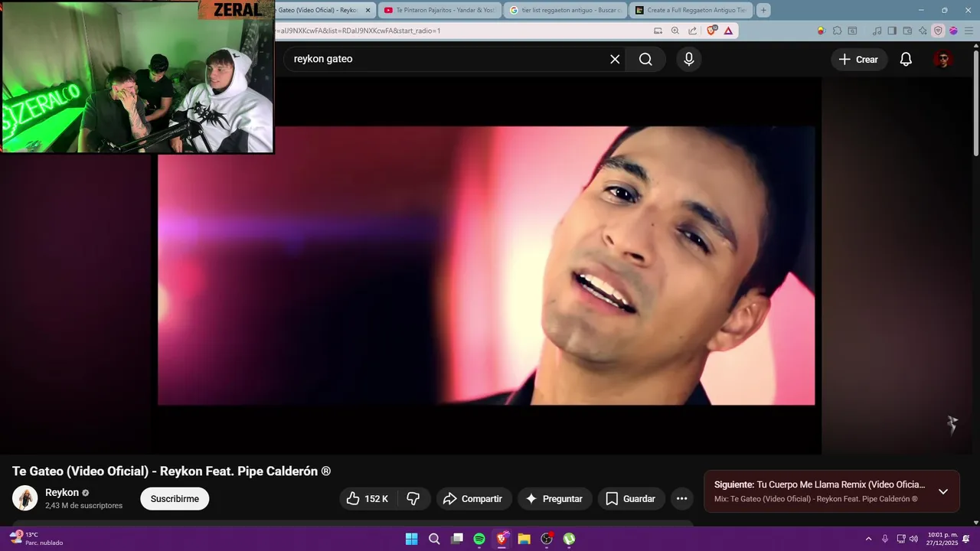This screenshot has width=980, height=551.
Task: Open the three-dot more actions menu
Action: 681,499
